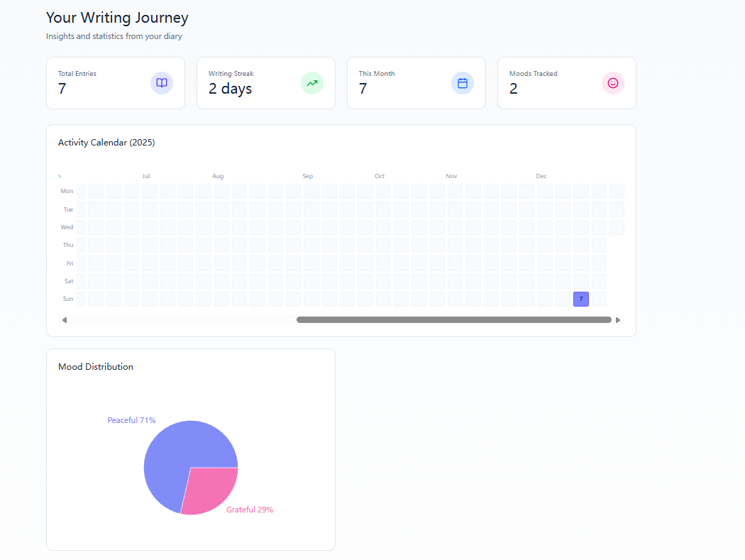Click the calendar icon in This Month
This screenshot has width=745, height=560.
point(463,83)
